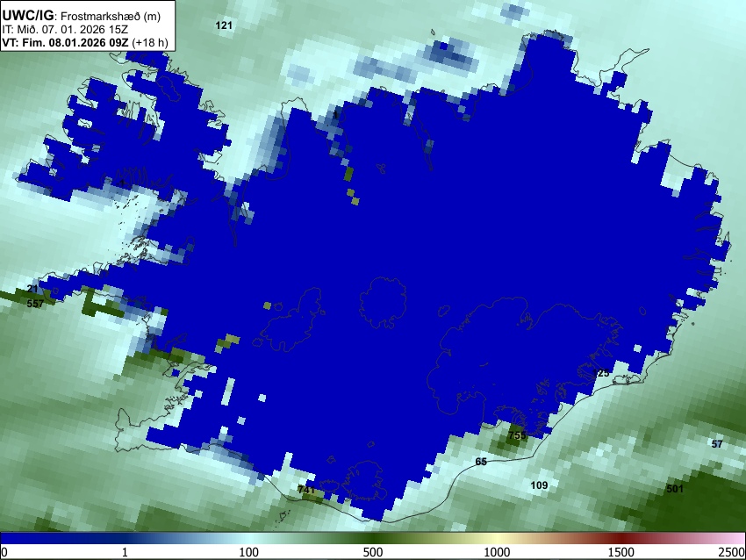Click the "100" label on the color scale
Image resolution: width=746 pixels, height=560 pixels.
point(249,552)
